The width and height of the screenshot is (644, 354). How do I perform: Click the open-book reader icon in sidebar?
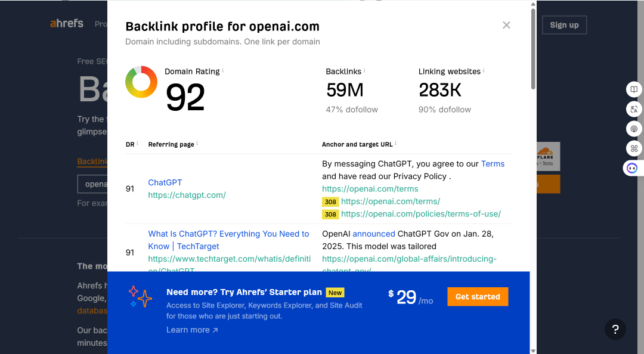coord(634,89)
